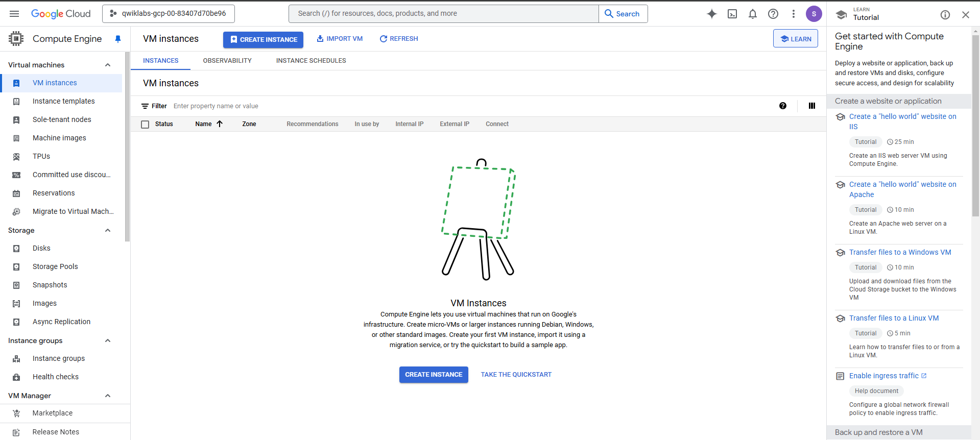Click Create Instance below the illustration
Image resolution: width=980 pixels, height=440 pixels.
434,375
